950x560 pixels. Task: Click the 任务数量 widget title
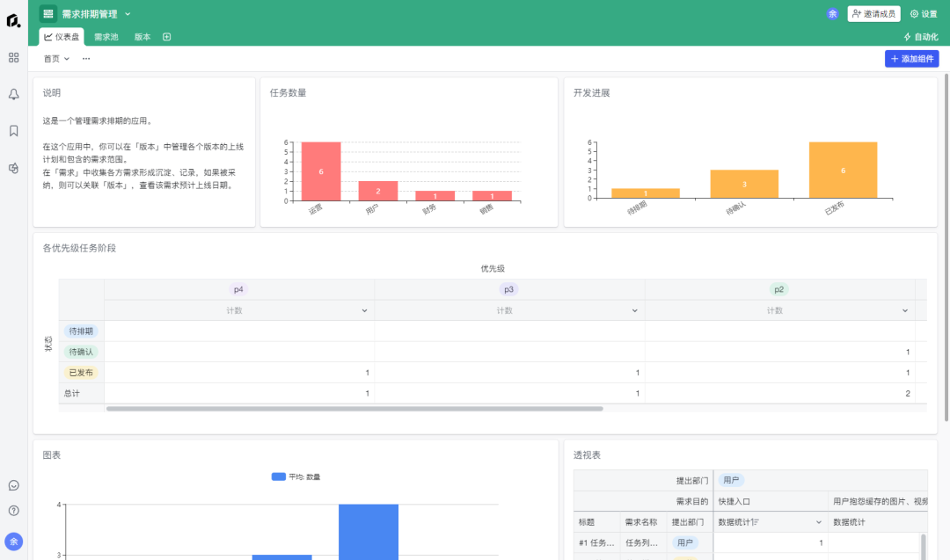(x=288, y=92)
